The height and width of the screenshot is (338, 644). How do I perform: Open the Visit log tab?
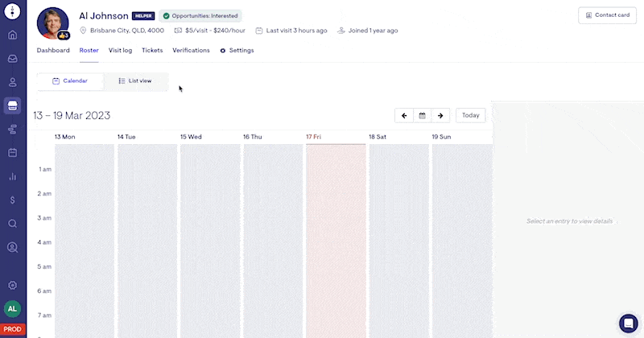click(x=120, y=51)
